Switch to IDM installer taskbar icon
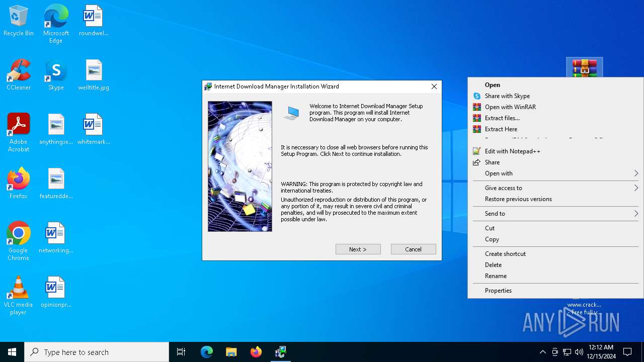Viewport: 644px width, 362px height. (281, 352)
